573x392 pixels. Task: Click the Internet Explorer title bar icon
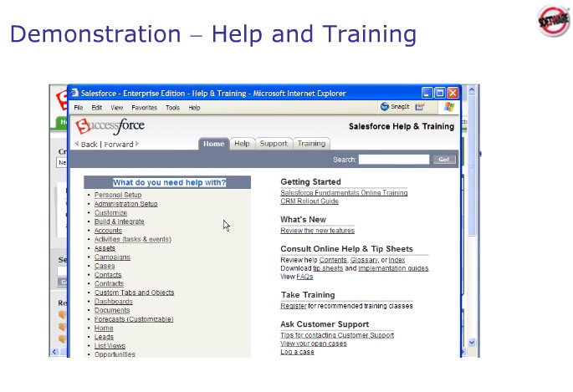click(74, 93)
